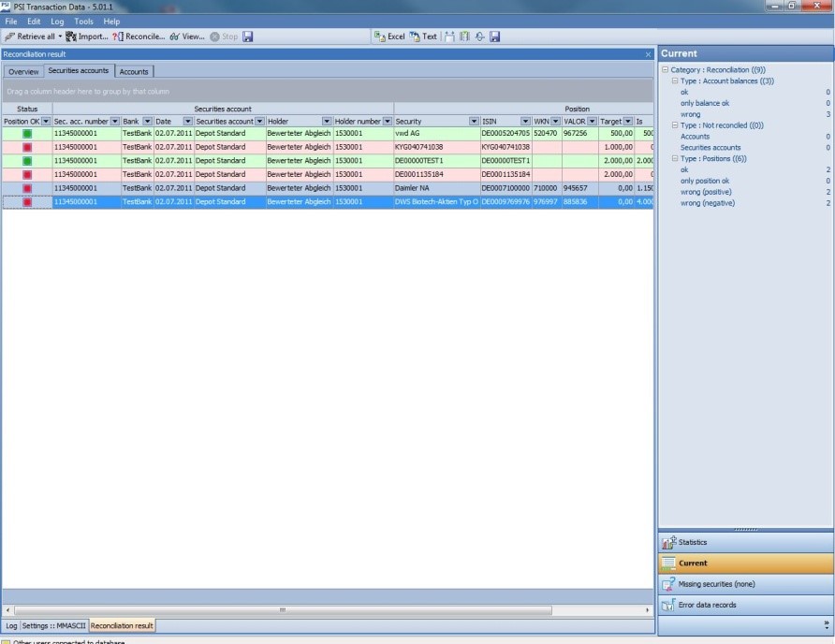
Task: Click the Retrieve all toolbar icon
Action: tap(10, 37)
